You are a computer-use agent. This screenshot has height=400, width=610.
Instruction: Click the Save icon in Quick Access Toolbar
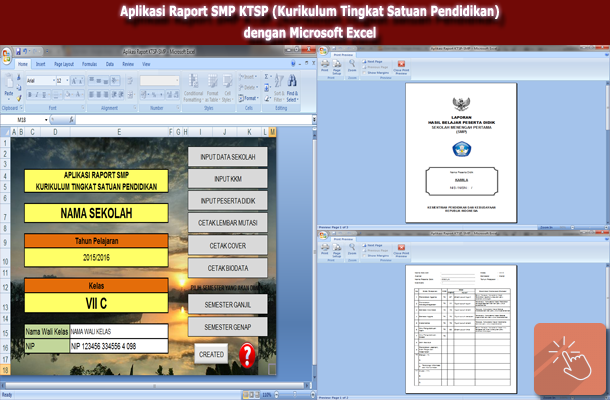coord(18,51)
